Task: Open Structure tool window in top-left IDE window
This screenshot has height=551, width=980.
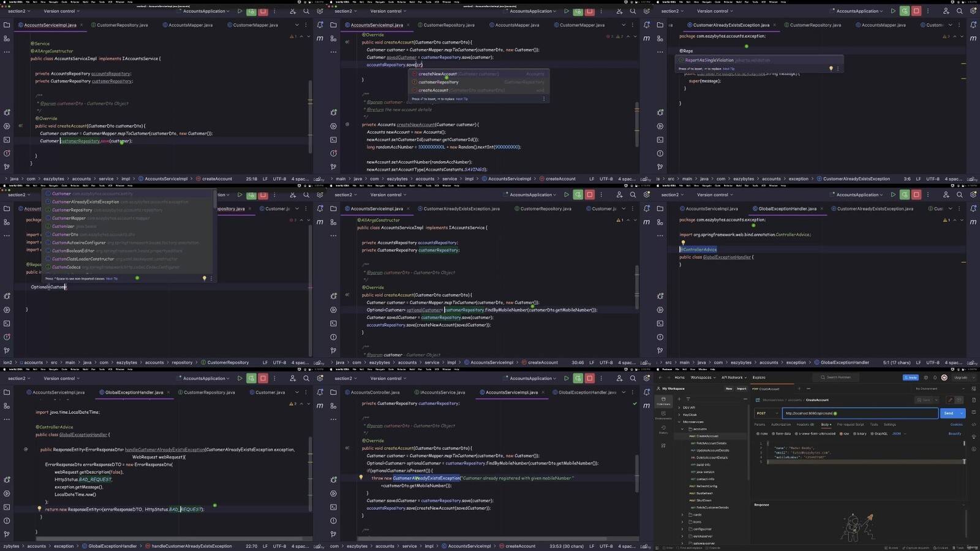Action: coord(7,38)
